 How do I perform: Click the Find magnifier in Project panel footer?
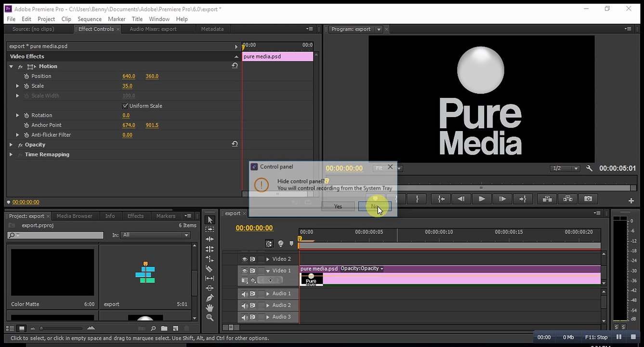click(x=153, y=328)
